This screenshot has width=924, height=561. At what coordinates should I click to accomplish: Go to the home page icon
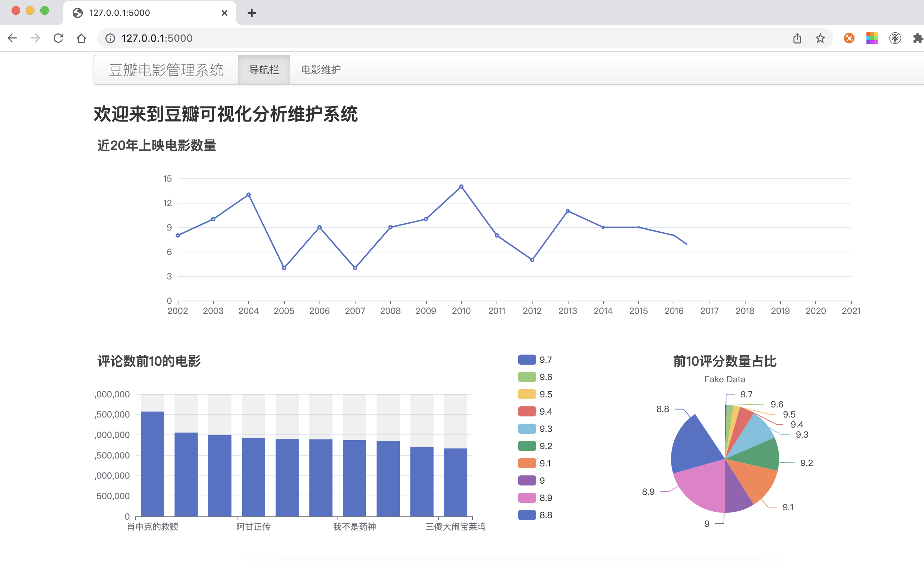[81, 38]
